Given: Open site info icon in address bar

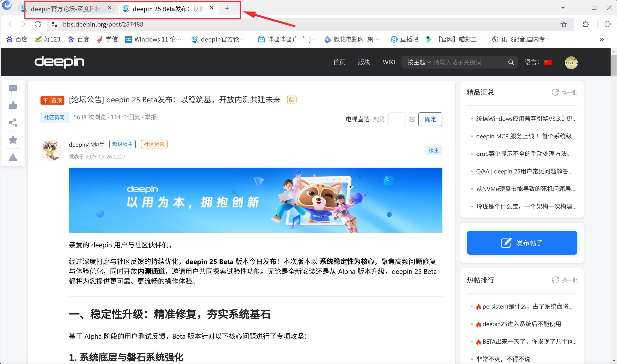Looking at the screenshot, I should point(54,24).
